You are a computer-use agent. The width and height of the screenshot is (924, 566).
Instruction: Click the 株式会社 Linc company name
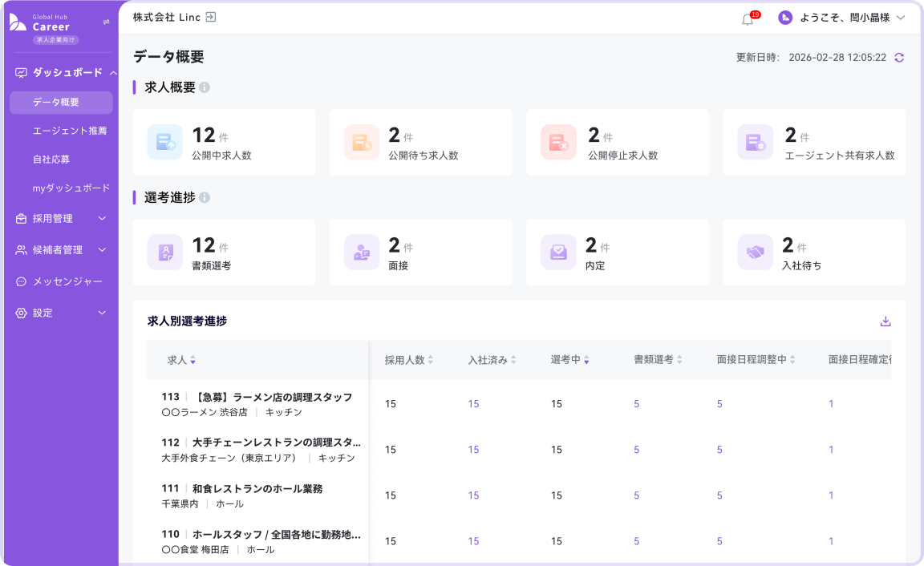coord(167,17)
